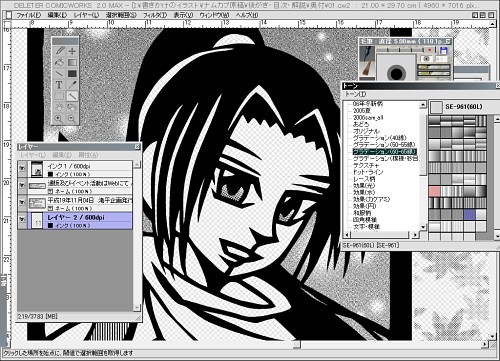Select the おどろ tone folder
Image resolution: width=500 pixels, height=361 pixels.
click(361, 124)
